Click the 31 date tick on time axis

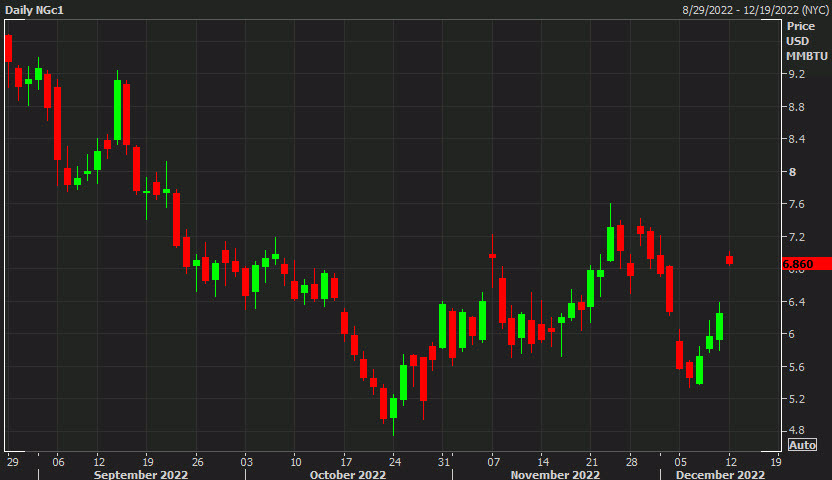tap(444, 462)
